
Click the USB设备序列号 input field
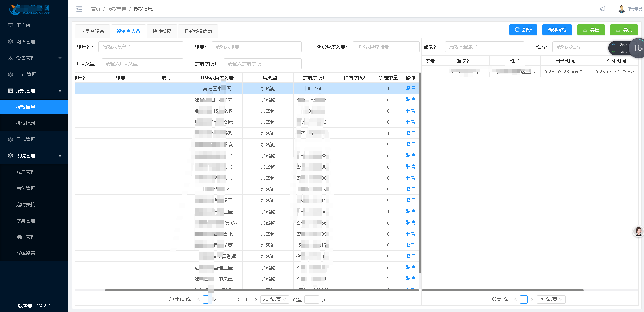[385, 47]
